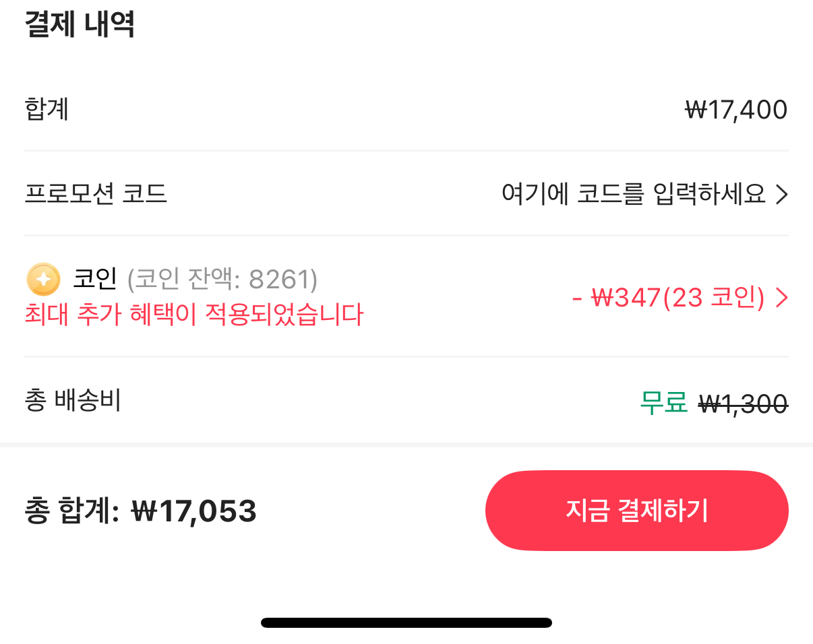
Task: Tap the red 최대 추가 혜택 message
Action: 194,315
